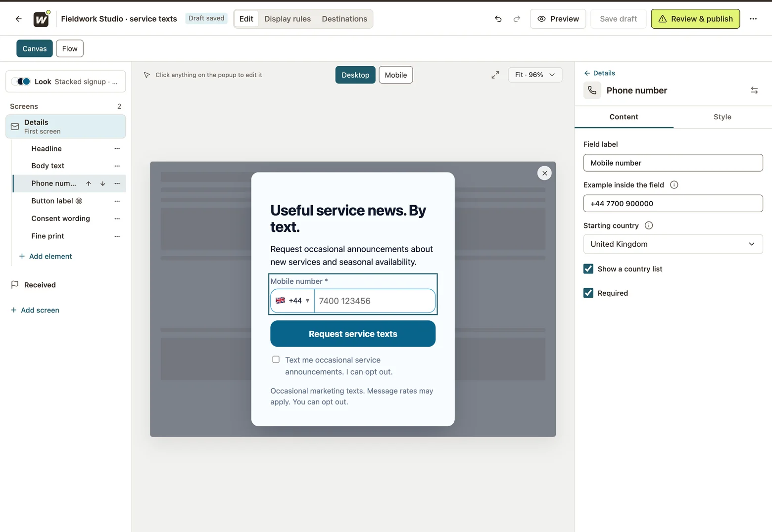Click info icon next to Starting country
The width and height of the screenshot is (772, 532).
coord(649,225)
